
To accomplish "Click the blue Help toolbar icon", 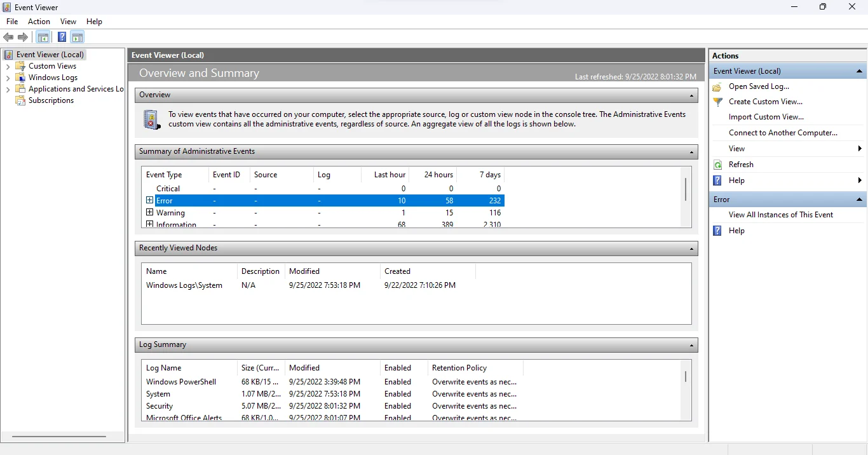I will 62,37.
